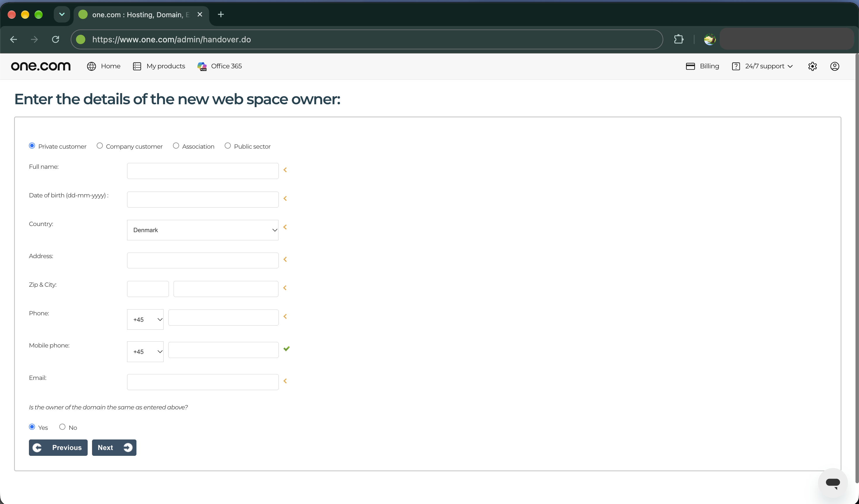Open the chat support bubble
Image resolution: width=859 pixels, height=504 pixels.
click(833, 482)
